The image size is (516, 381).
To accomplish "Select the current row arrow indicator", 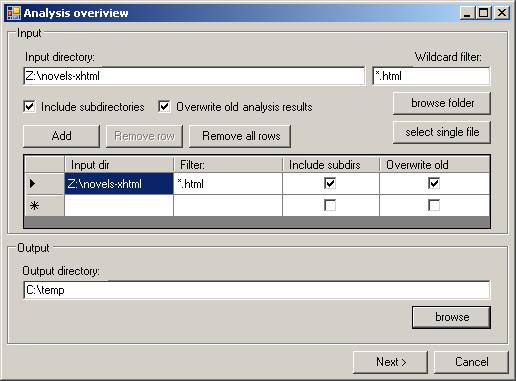I will (x=45, y=183).
